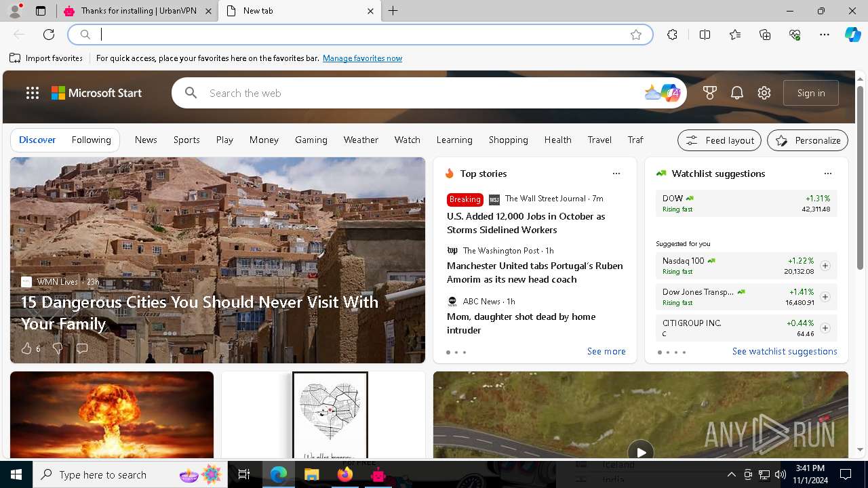The image size is (868, 488).
Task: Close the New tab tab
Action: 370,11
